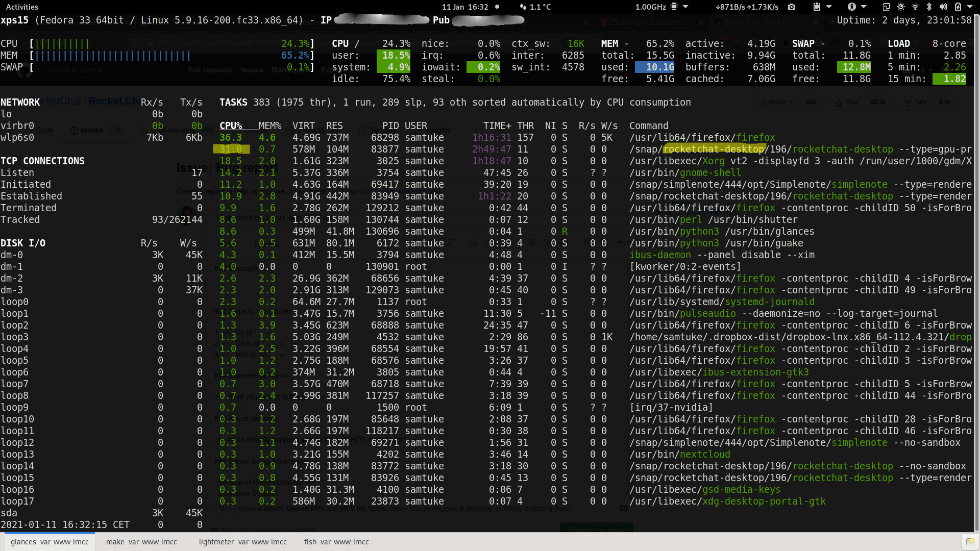Click the battery charging icon in top bar

[958, 7]
